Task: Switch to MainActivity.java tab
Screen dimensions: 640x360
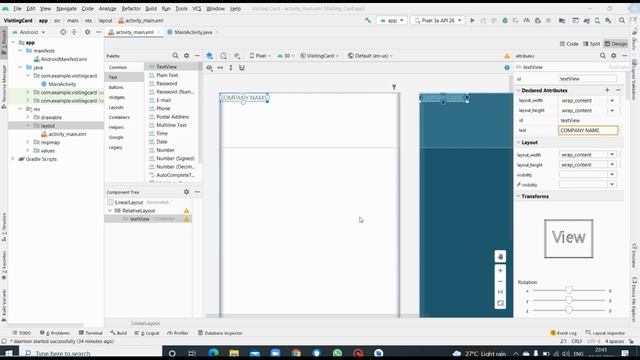Action: coord(193,32)
